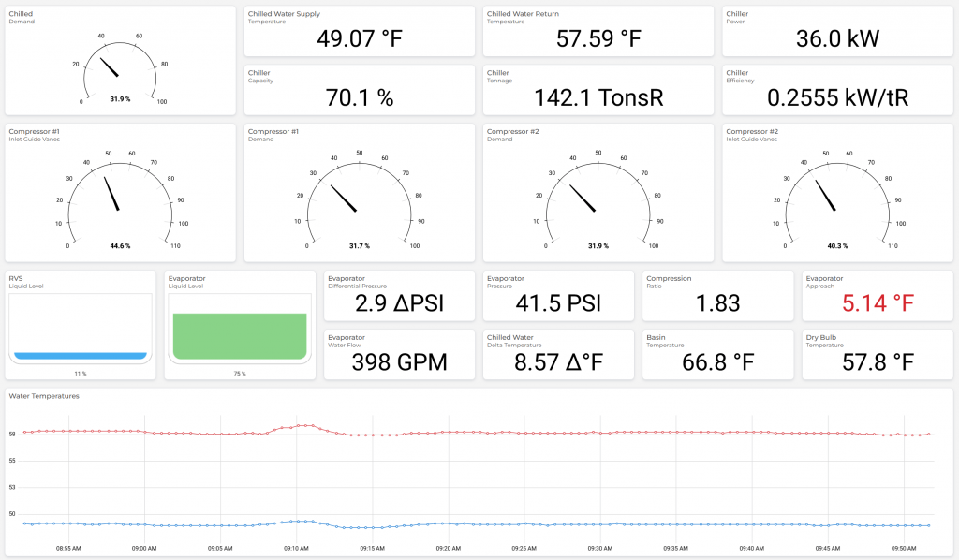Screen dimensions: 959x560
Task: Click the Basin Temperature 66.8 °F value
Action: coord(717,361)
